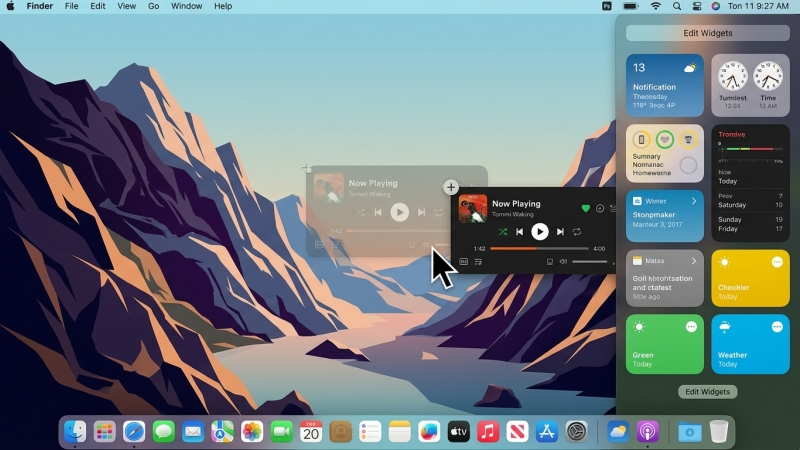Click the Tumlest clock face
Viewport: 800px width, 450px height.
[733, 76]
